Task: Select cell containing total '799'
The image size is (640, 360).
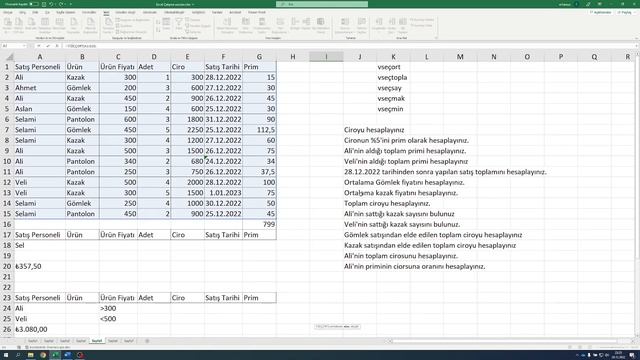Action: pyautogui.click(x=259, y=224)
